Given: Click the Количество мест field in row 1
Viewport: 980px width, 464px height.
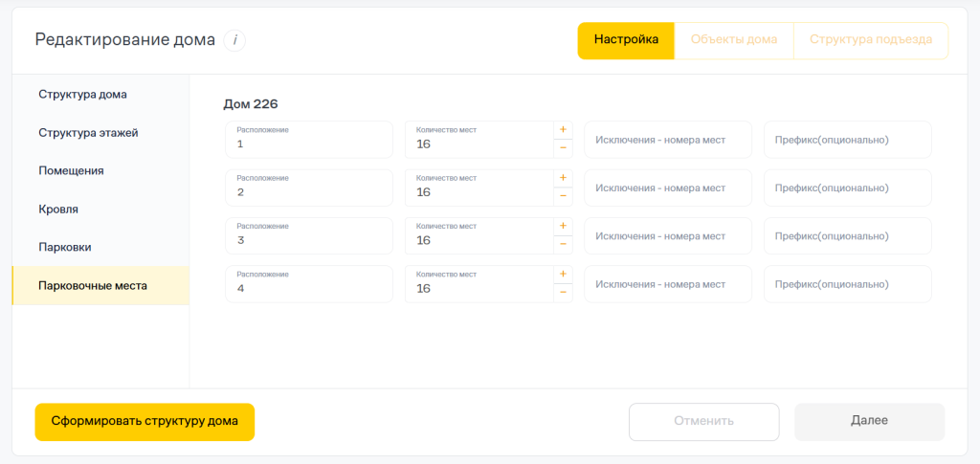Looking at the screenshot, I should (x=479, y=140).
